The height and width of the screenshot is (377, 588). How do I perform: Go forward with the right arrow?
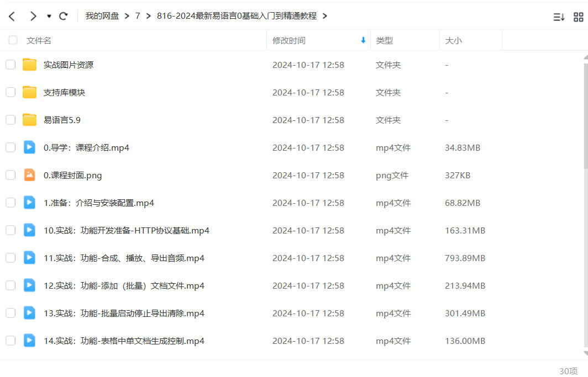click(33, 16)
